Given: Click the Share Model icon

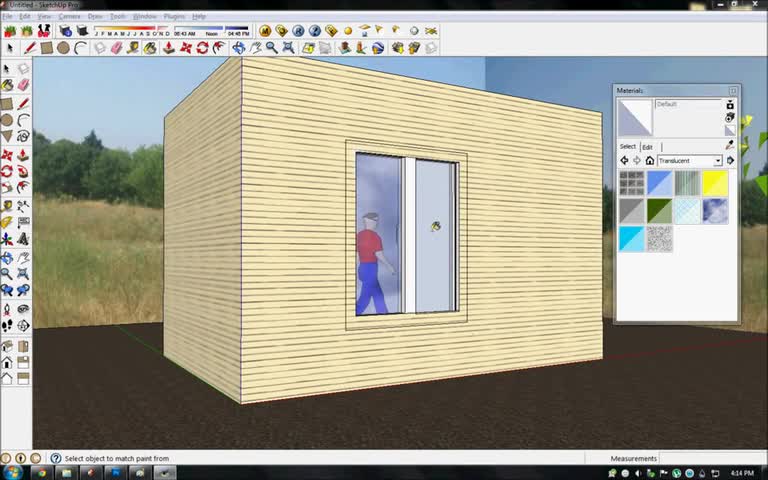Looking at the screenshot, I should coord(414,48).
